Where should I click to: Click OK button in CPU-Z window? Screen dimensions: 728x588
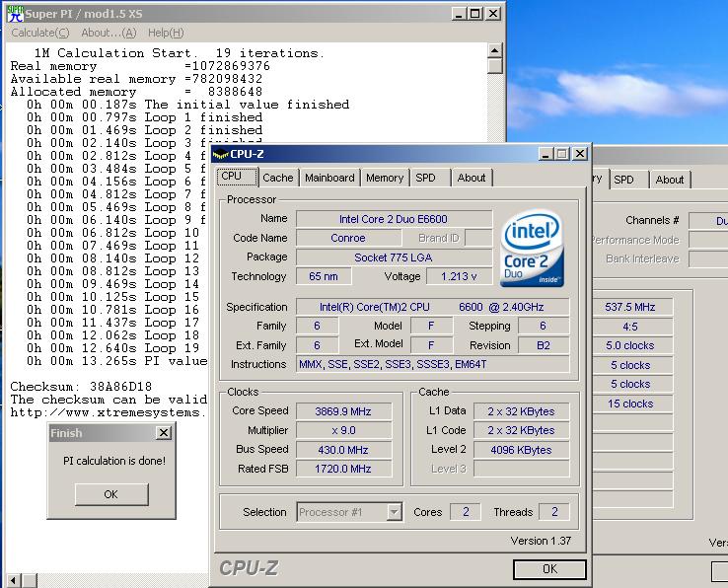(549, 569)
